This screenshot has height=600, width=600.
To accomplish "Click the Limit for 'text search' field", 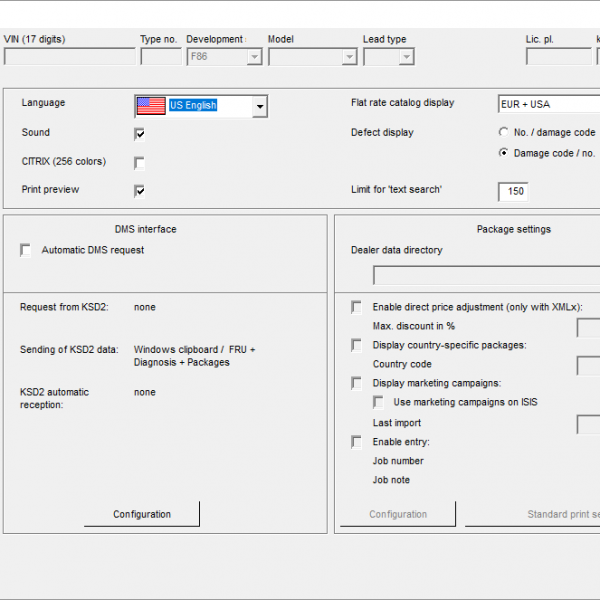I will [513, 191].
